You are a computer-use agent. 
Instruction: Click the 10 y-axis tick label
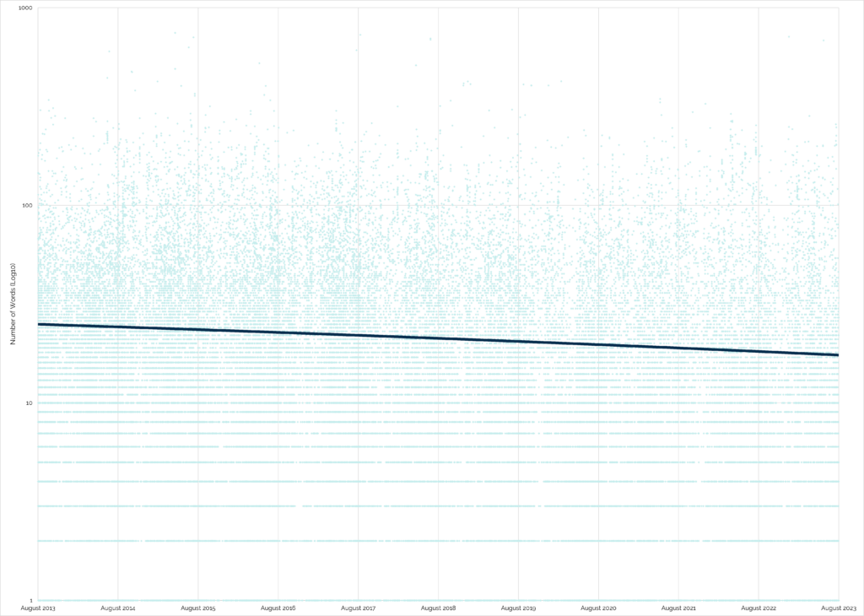click(x=28, y=401)
